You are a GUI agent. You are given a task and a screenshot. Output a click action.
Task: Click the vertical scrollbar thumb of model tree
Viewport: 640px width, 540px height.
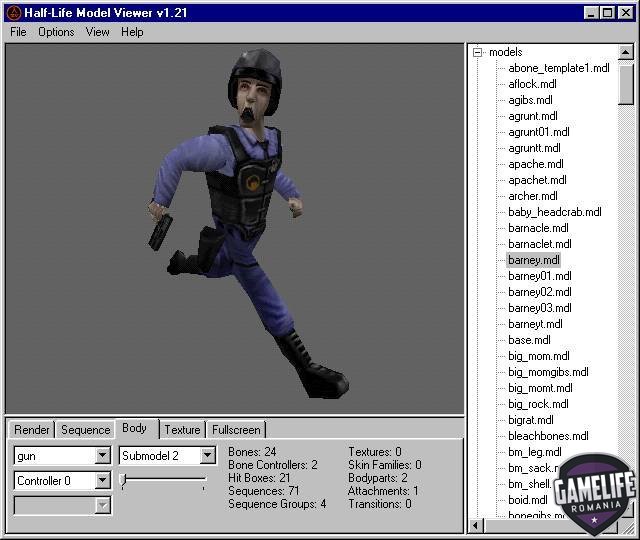tap(625, 84)
